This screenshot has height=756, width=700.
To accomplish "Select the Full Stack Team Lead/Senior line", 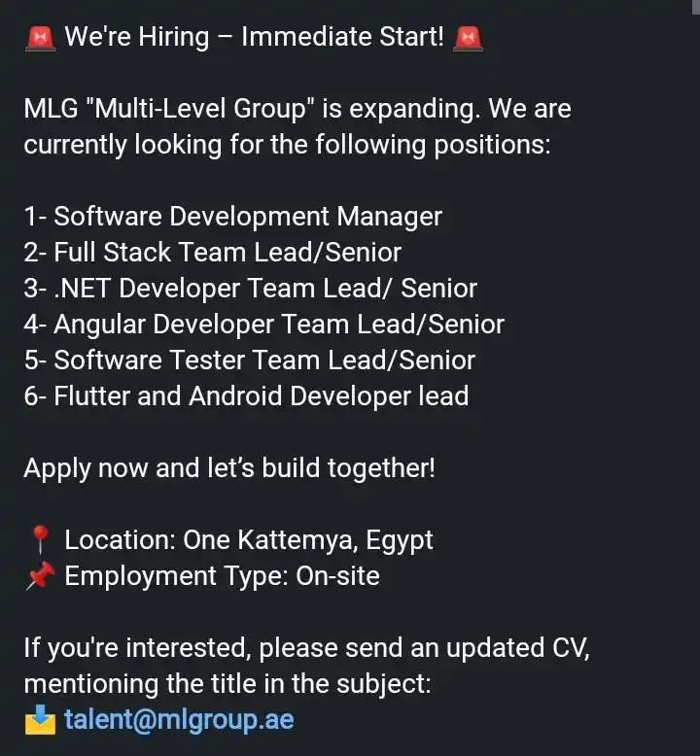I will click(x=213, y=252).
